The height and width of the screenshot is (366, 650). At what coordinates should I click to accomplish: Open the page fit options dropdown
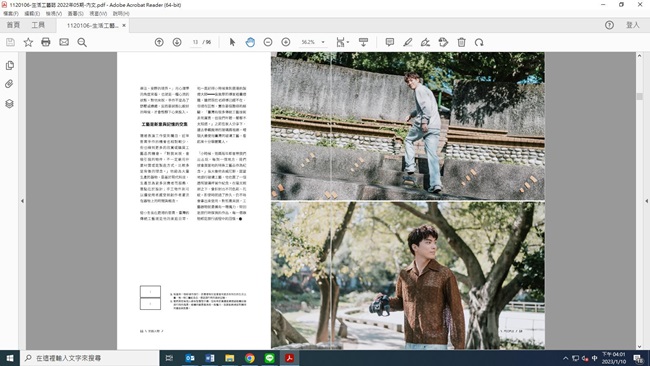342,42
